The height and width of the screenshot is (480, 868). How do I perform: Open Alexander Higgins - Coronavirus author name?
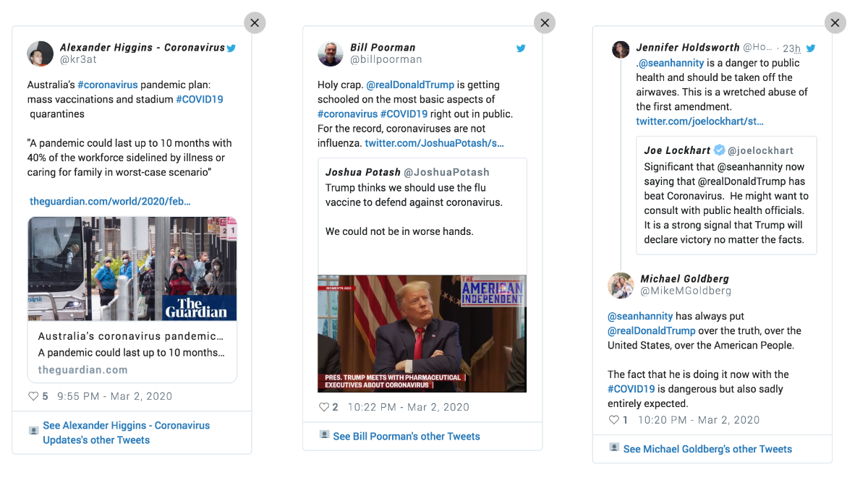point(142,48)
